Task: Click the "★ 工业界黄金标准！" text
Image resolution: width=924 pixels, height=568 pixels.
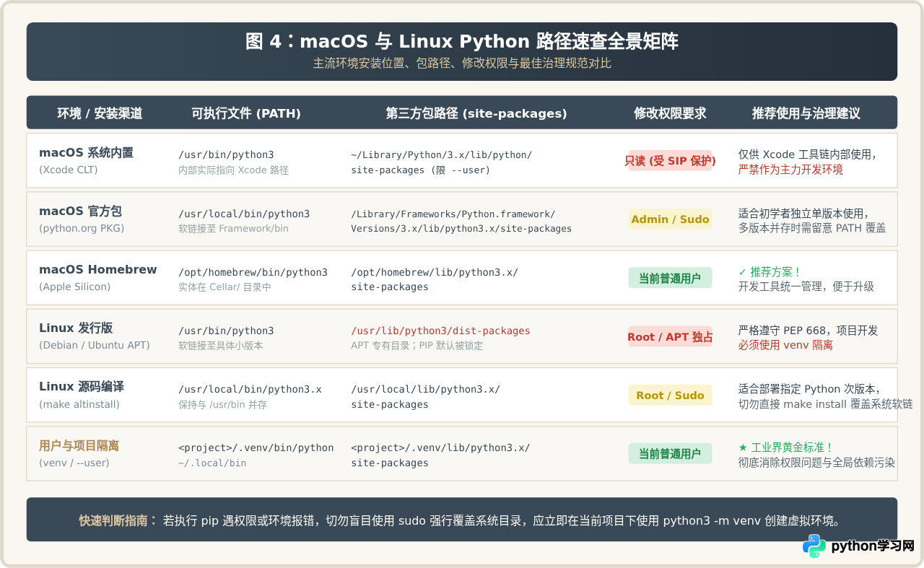Action: tap(786, 447)
